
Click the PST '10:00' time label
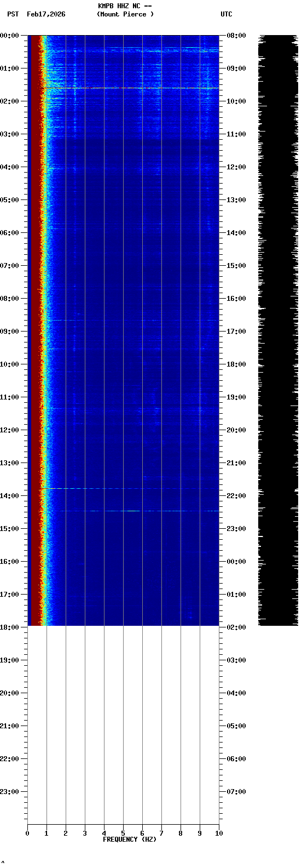[10, 364]
